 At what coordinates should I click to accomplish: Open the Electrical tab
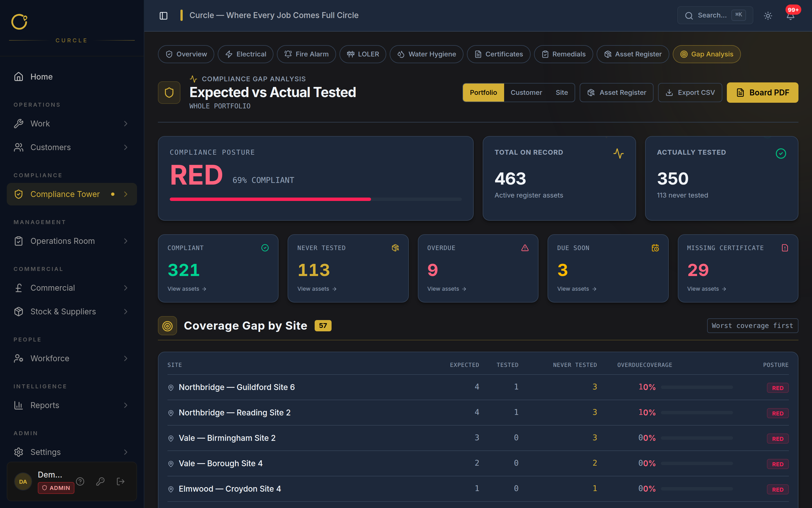[245, 54]
